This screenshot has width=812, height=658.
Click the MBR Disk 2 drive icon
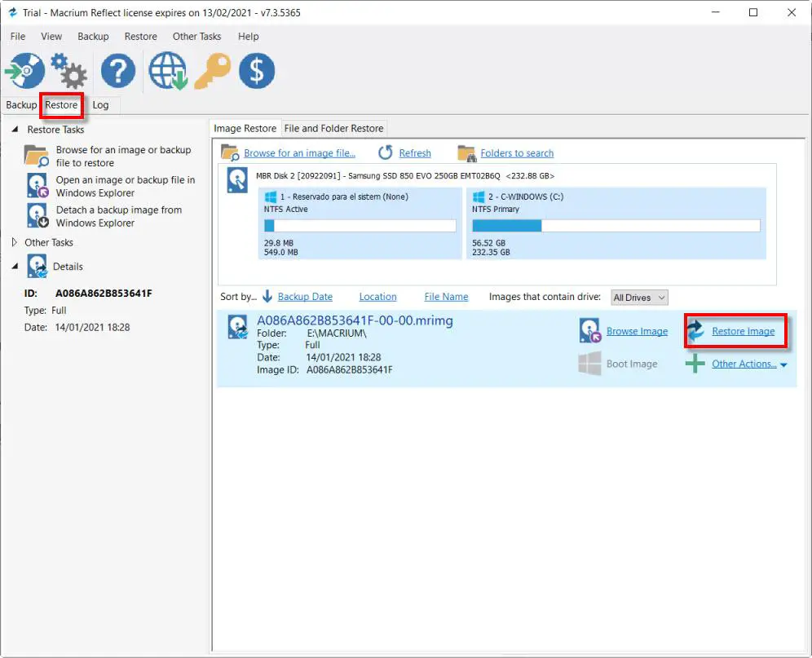pyautogui.click(x=237, y=180)
